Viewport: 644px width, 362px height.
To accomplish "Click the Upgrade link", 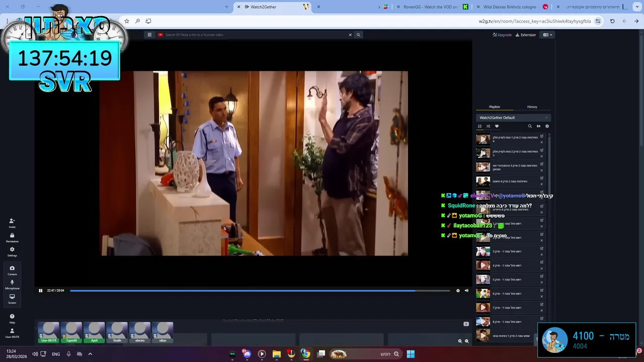I will pyautogui.click(x=502, y=35).
